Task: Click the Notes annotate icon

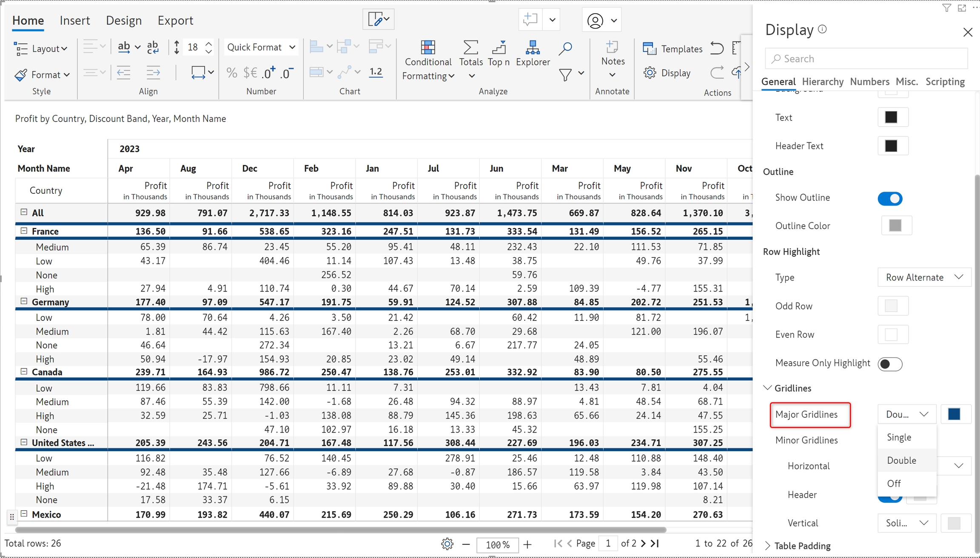Action: (612, 47)
